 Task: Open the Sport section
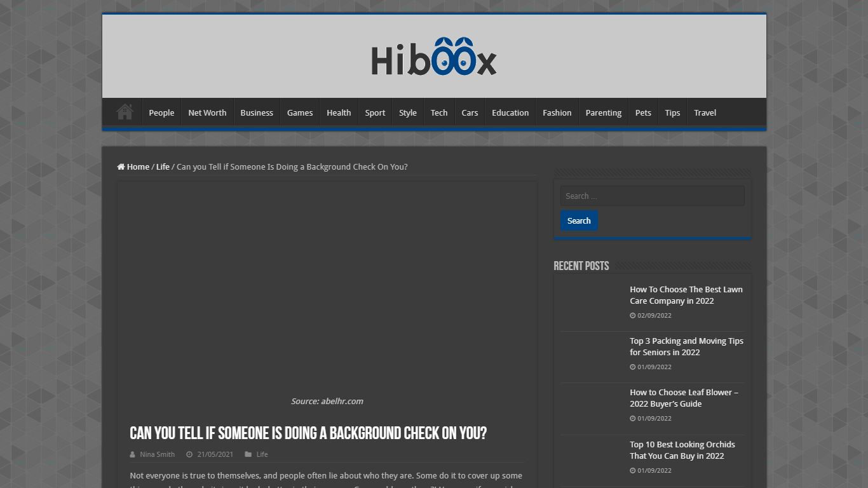click(375, 112)
